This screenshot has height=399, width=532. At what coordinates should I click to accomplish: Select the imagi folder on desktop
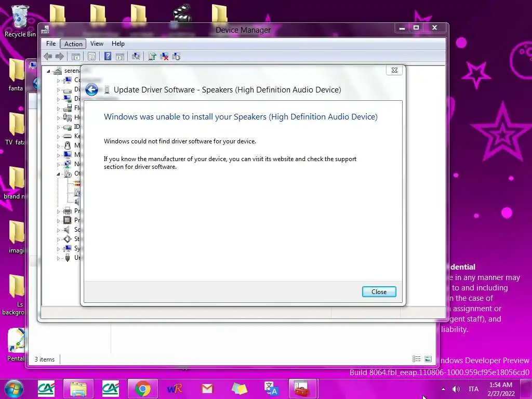pyautogui.click(x=16, y=237)
